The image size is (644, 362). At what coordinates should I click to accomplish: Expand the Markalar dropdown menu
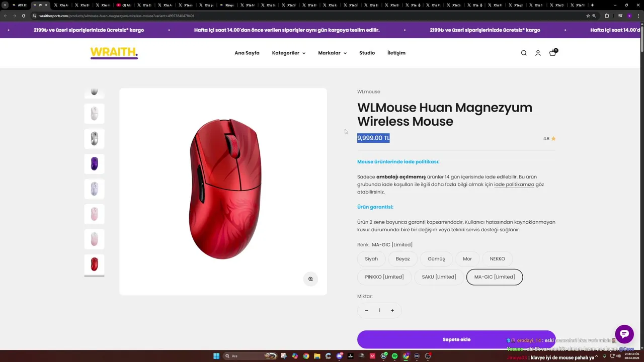(332, 53)
